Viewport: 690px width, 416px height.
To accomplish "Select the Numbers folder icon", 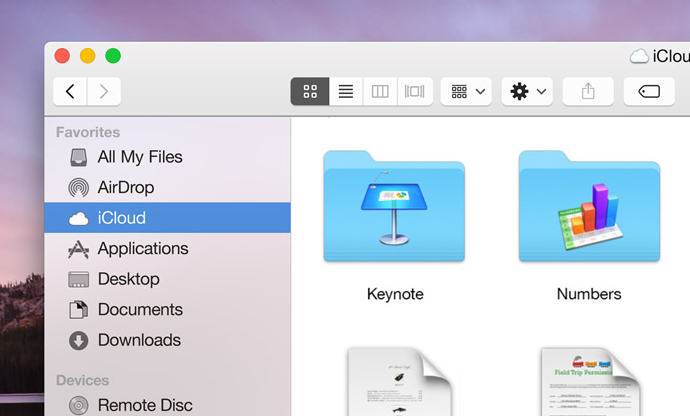I will click(589, 206).
